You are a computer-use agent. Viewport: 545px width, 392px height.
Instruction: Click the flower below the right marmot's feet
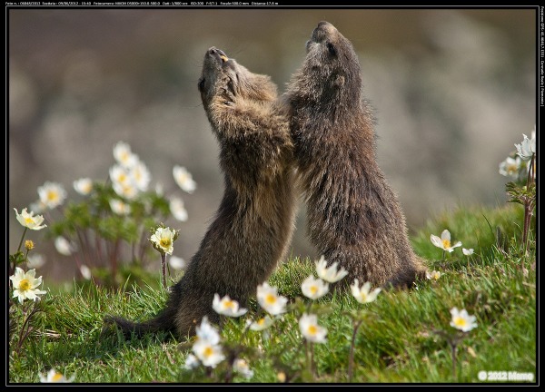(x=364, y=292)
